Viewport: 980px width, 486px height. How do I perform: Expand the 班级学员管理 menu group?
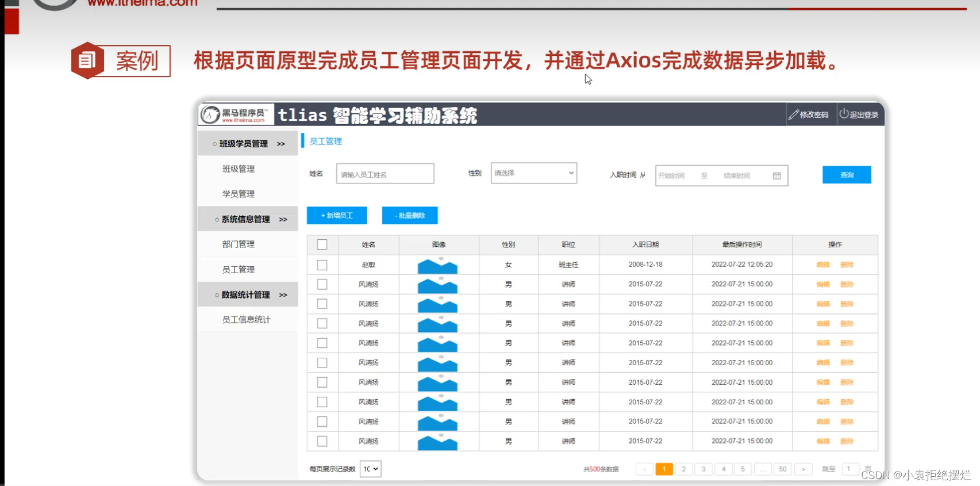tap(248, 144)
